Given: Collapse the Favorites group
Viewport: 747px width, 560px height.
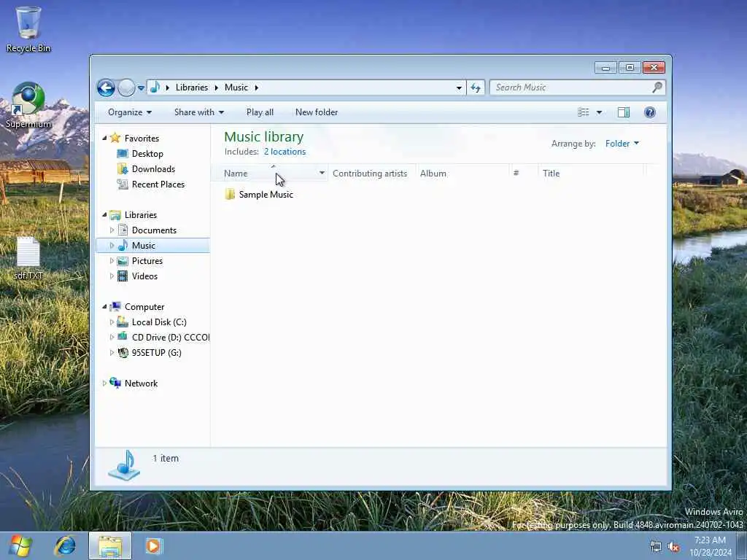Looking at the screenshot, I should [104, 138].
